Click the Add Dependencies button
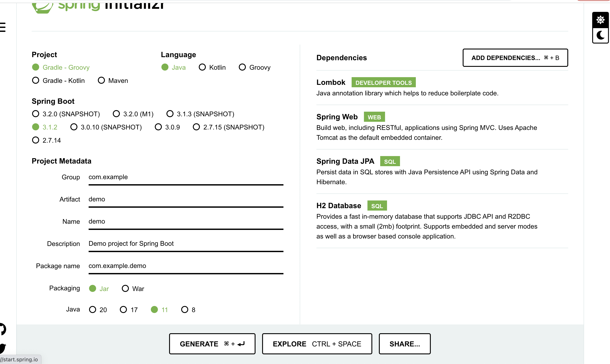The image size is (610, 364). click(x=515, y=58)
